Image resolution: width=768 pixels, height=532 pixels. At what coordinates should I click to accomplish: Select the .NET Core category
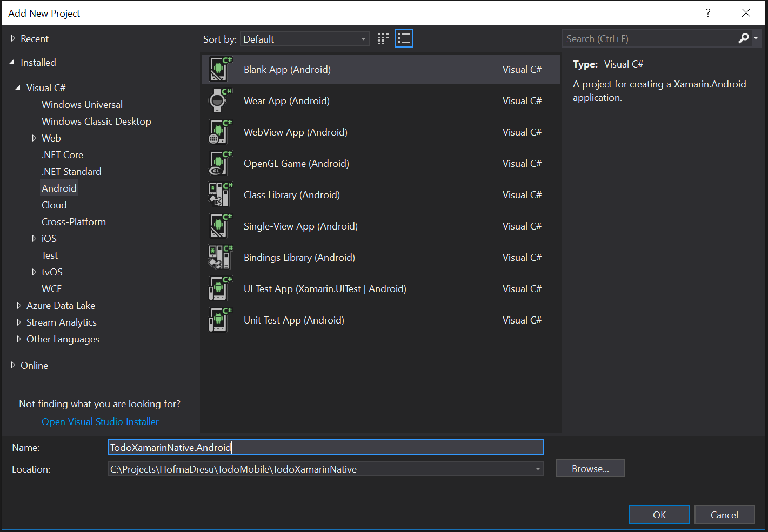[x=62, y=155]
